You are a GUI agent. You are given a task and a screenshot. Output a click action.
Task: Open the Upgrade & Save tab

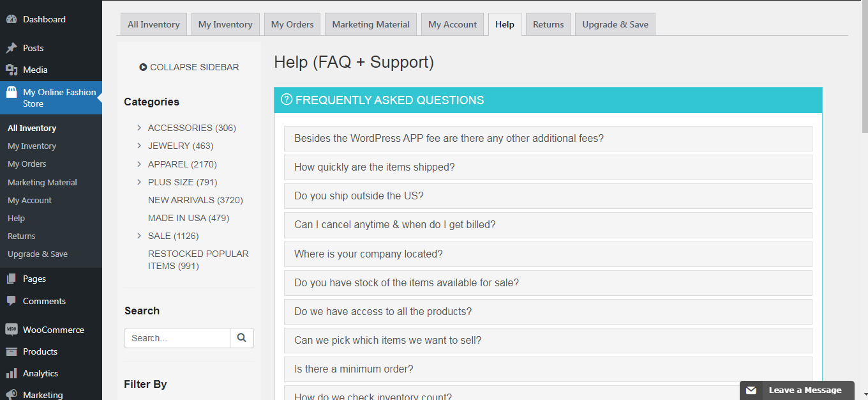[615, 24]
